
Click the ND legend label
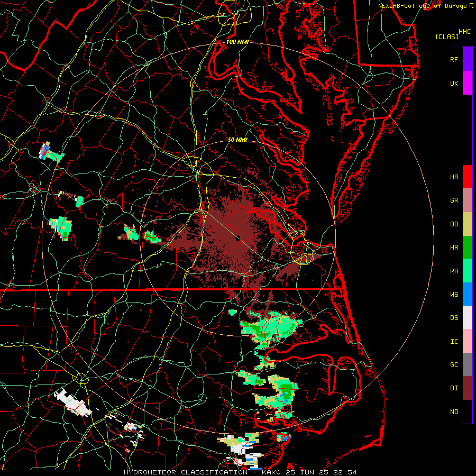pos(454,411)
